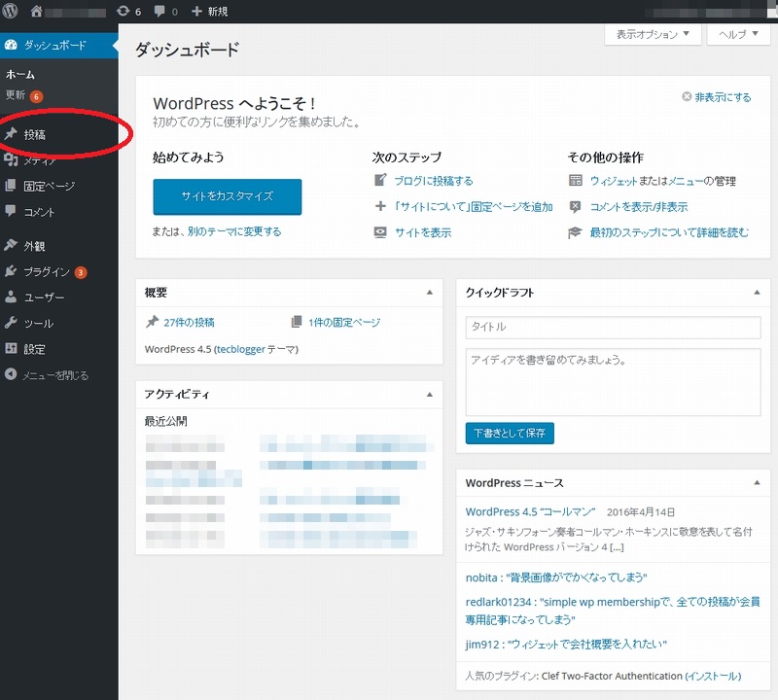Open the 投稿 menu

coord(59,134)
